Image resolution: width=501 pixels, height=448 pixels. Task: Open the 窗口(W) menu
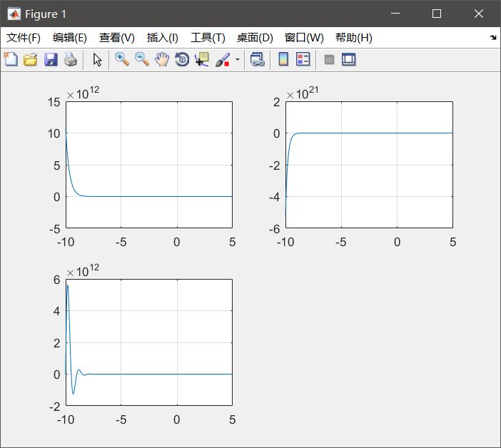304,38
